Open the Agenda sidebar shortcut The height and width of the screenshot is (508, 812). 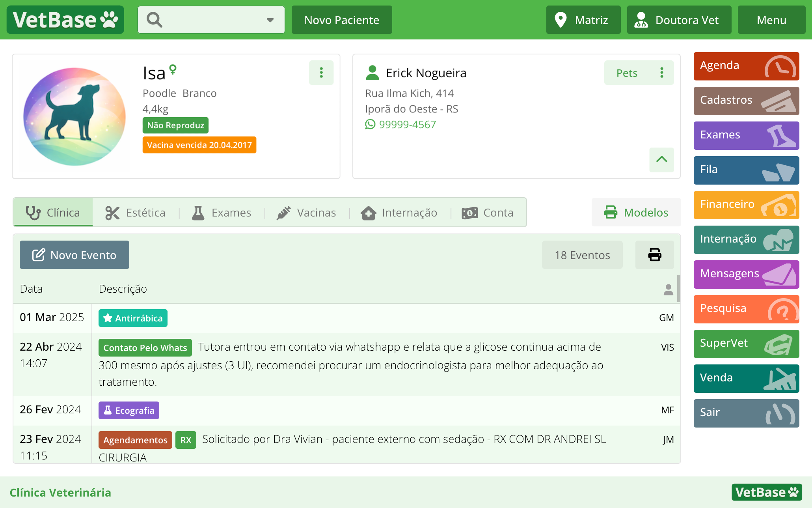746,66
